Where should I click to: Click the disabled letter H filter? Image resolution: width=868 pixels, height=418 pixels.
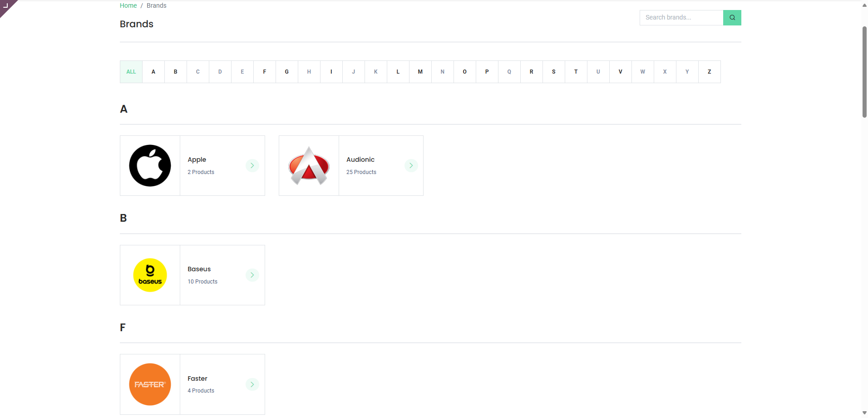[x=309, y=72]
